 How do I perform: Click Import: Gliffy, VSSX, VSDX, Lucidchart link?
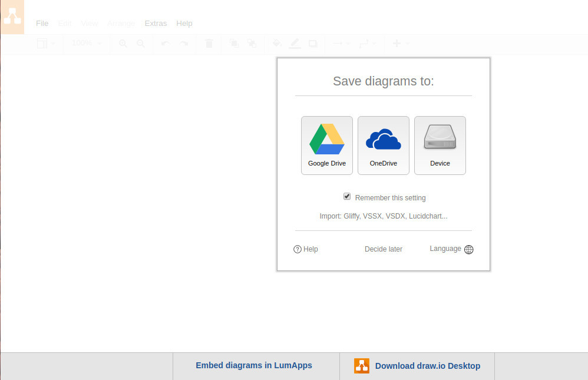tap(383, 216)
